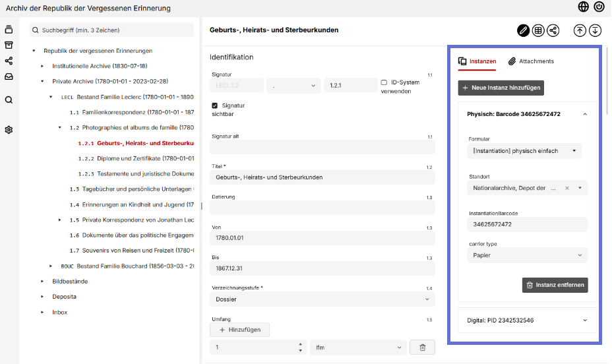Select 1.1 Familienkorrespondenz tree item
The height and width of the screenshot is (364, 612).
(x=131, y=112)
